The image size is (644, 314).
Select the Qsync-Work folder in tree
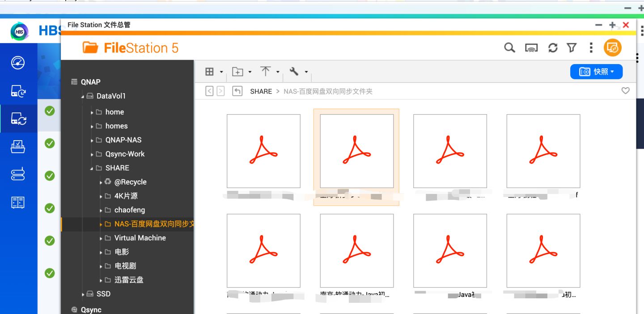125,154
